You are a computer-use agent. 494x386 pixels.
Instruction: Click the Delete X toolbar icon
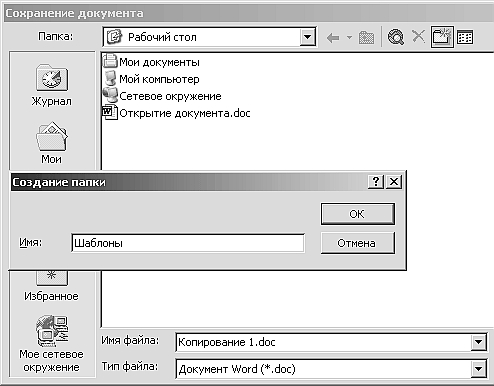point(418,36)
